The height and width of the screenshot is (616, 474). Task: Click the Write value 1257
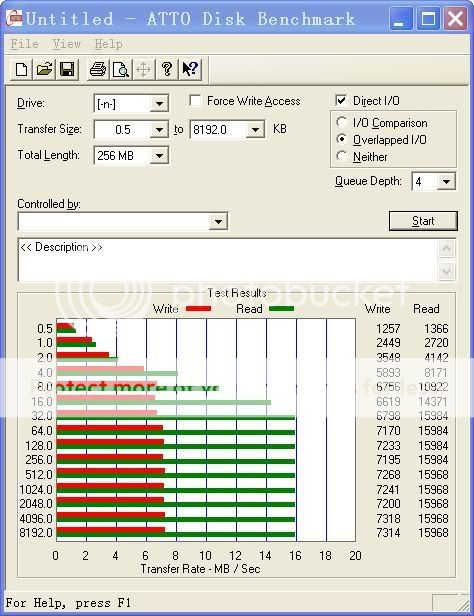(388, 328)
